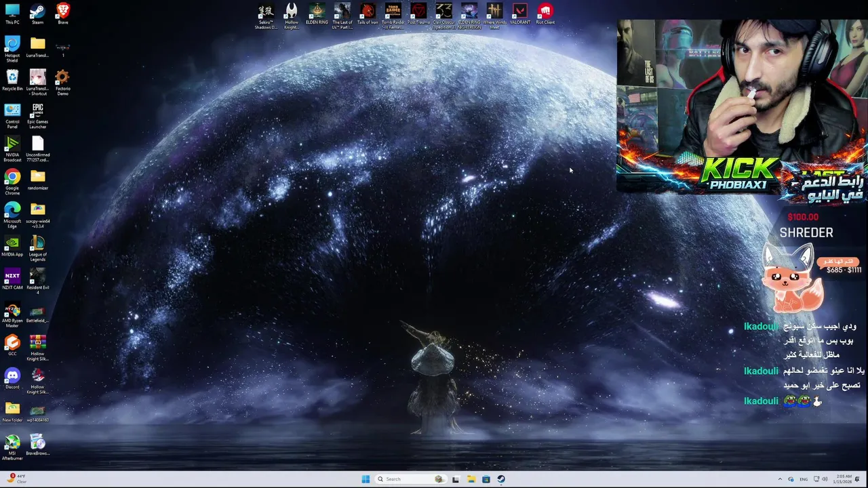Select the NZXT CAM desktop icon
The height and width of the screenshot is (488, 868).
click(x=12, y=279)
